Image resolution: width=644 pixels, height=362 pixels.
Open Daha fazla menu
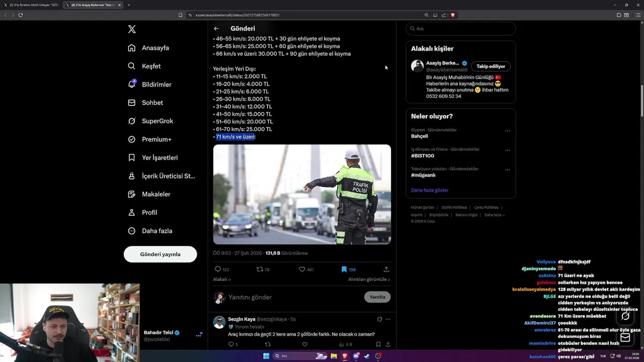(150, 231)
